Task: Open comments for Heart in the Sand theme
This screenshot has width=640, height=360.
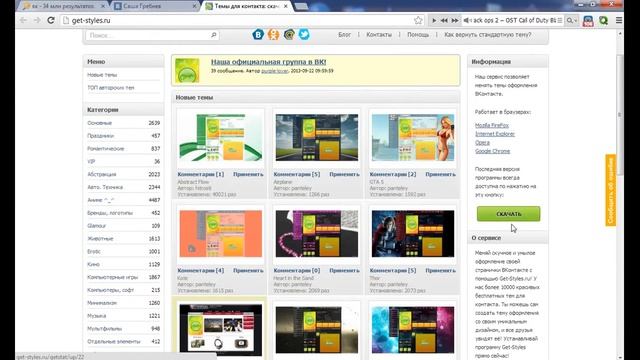Action: pyautogui.click(x=297, y=271)
